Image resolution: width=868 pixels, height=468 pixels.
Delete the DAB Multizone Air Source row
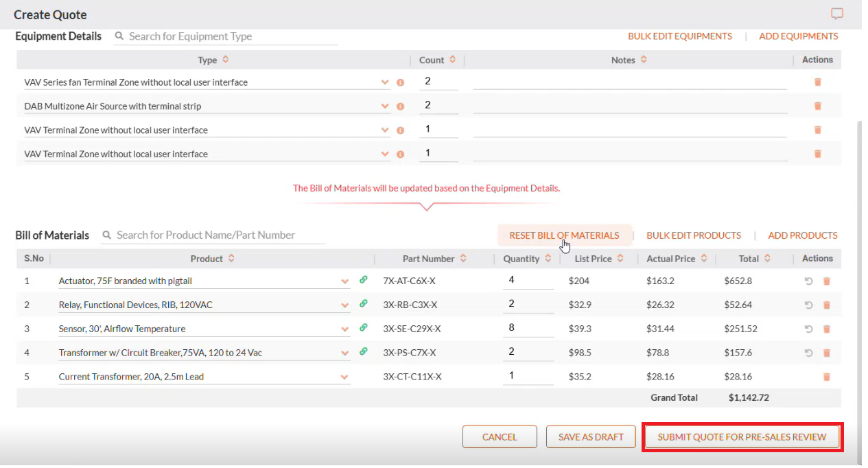(817, 106)
